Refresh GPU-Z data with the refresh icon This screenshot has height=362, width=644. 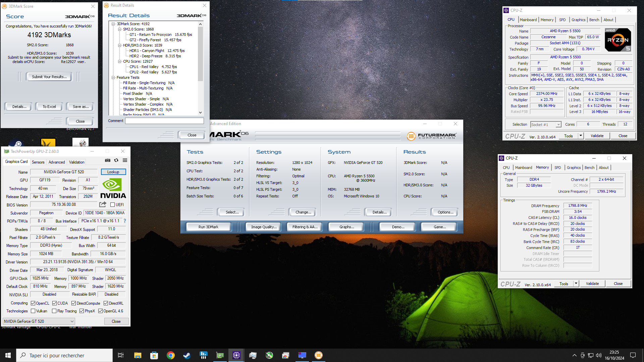click(116, 161)
